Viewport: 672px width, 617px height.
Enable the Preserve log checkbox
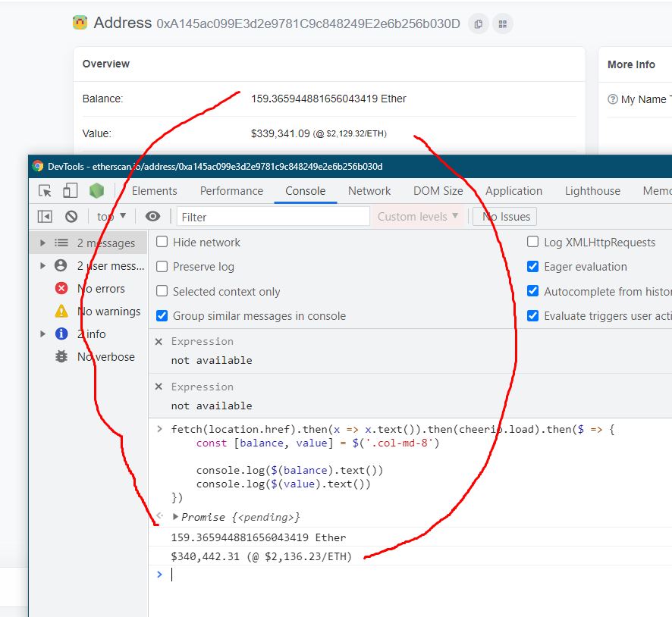[162, 266]
